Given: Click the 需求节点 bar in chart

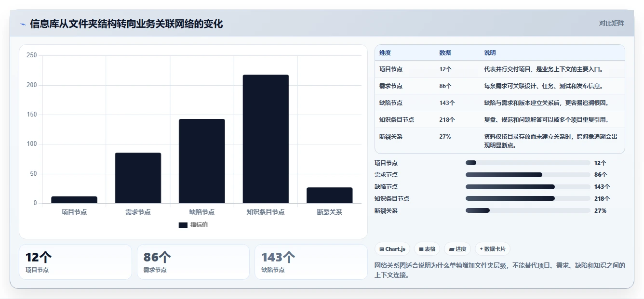Looking at the screenshot, I should point(138,178).
